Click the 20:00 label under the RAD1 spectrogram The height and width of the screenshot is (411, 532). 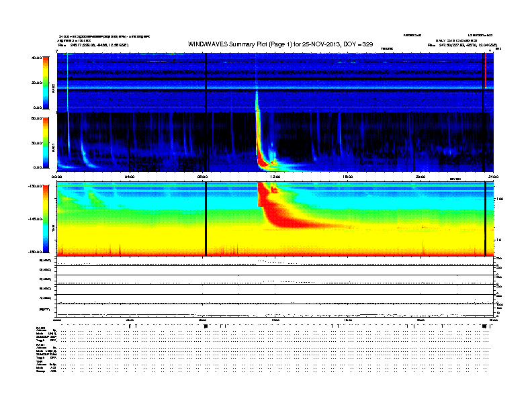420,177
